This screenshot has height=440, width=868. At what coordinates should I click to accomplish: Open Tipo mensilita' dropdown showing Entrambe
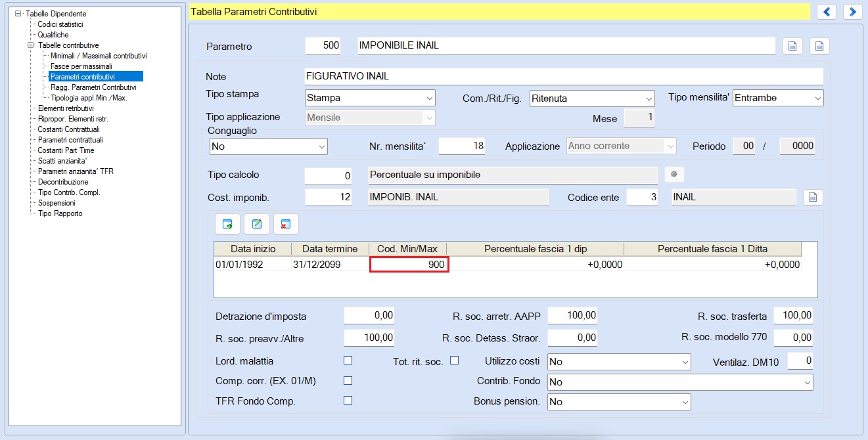click(778, 98)
